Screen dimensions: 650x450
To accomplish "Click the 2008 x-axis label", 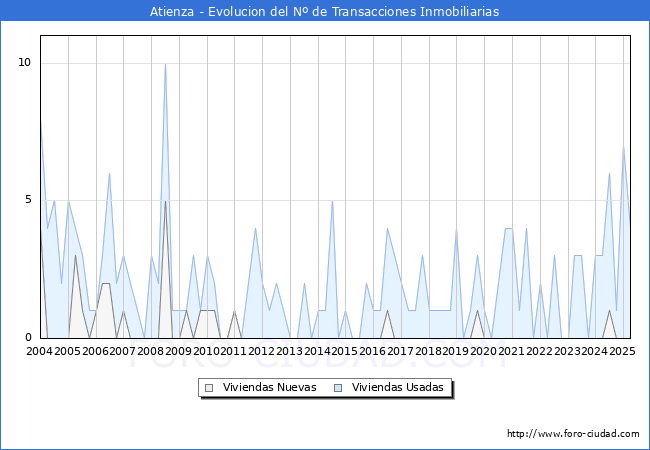I will pos(151,351).
